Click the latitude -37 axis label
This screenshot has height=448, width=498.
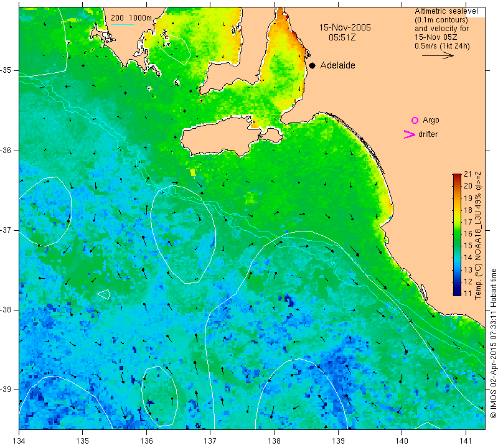pyautogui.click(x=6, y=230)
